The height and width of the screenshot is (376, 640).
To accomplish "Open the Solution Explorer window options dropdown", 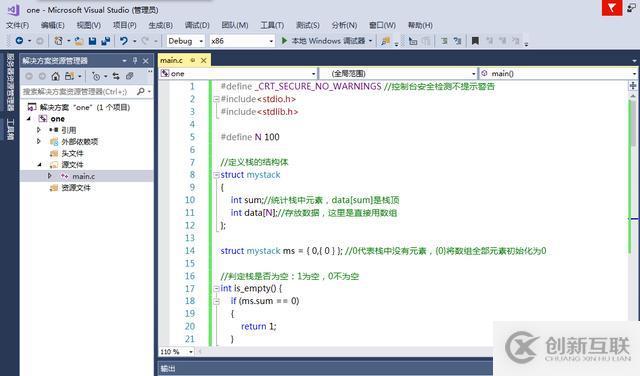I will click(x=124, y=61).
